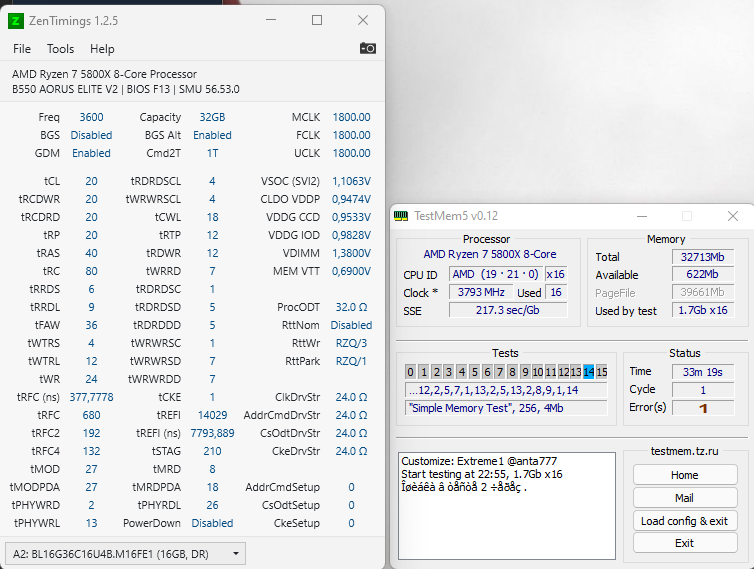This screenshot has height=569, width=754.
Task: Minimize the TestMem5 window
Action: [642, 216]
